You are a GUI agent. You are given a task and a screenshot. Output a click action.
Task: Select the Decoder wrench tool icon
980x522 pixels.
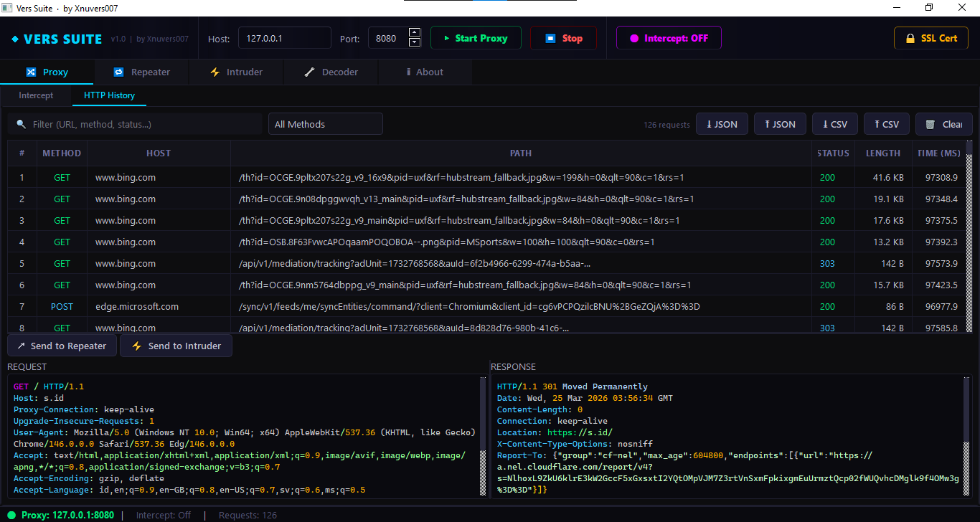coord(311,72)
